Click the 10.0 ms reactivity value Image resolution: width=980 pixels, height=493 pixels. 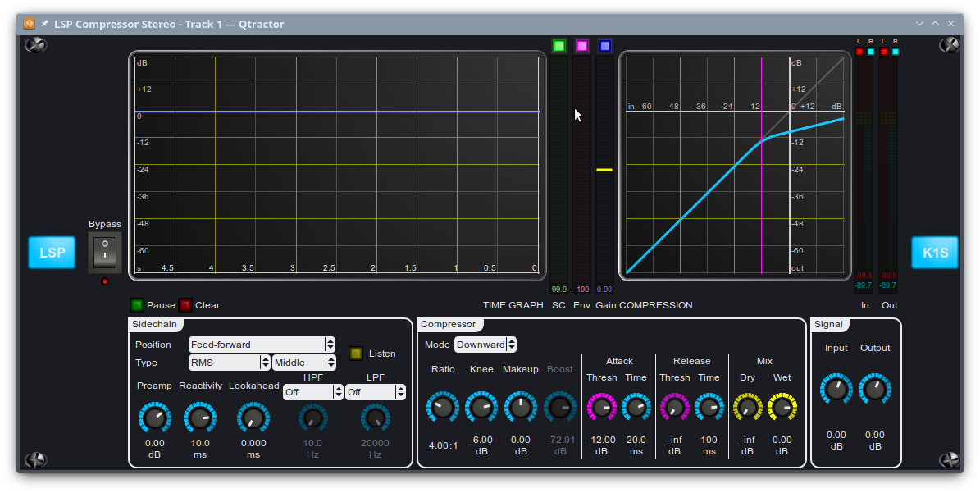pos(200,443)
